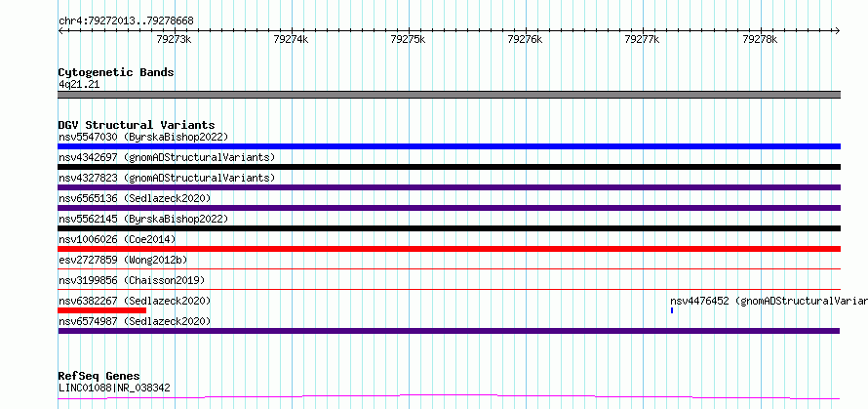Click the 79273k ruler tick label
The image size is (868, 409).
(175, 39)
